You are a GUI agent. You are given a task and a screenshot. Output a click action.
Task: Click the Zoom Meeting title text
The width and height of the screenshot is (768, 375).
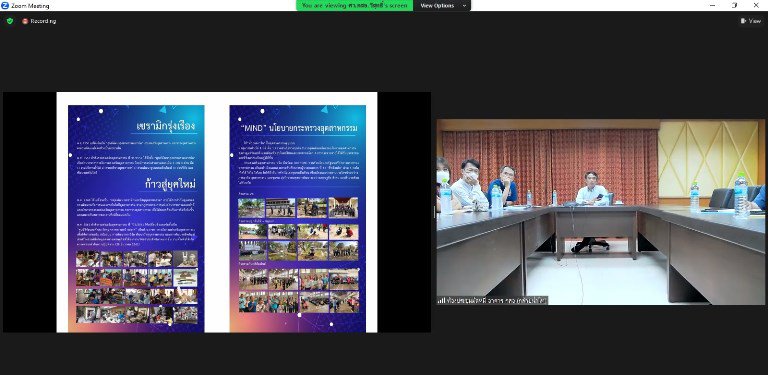pyautogui.click(x=30, y=6)
